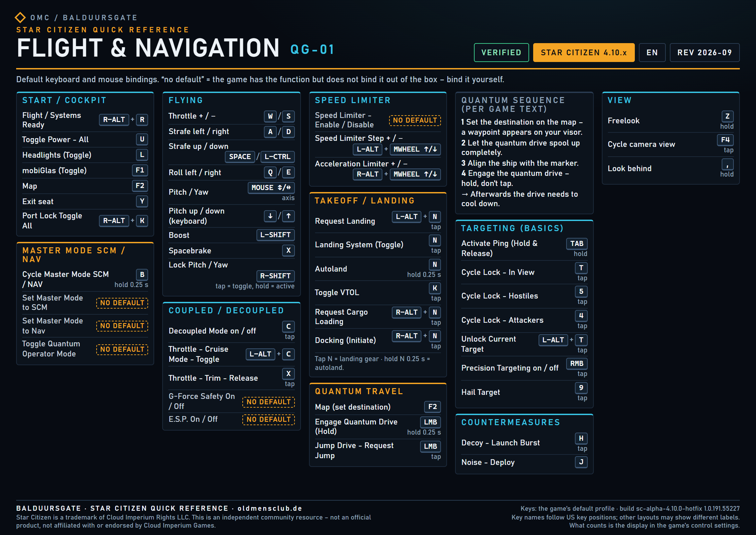Click the QG-01 document code
Screen dimensions: 756x535
point(312,50)
